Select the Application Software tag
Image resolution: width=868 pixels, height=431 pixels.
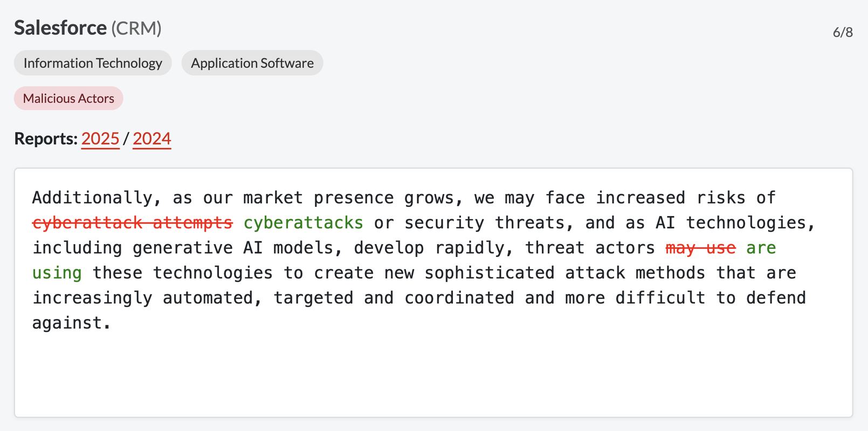(x=252, y=63)
